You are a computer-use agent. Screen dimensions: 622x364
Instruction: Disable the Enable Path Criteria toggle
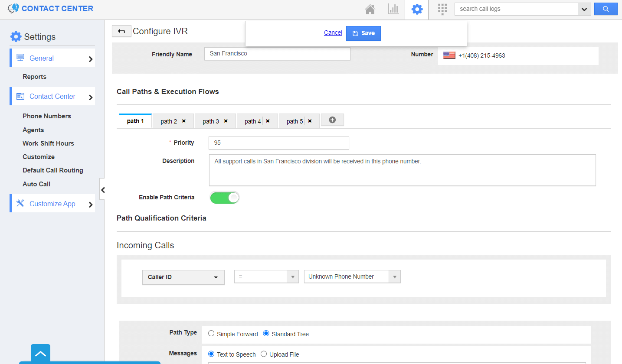tap(224, 198)
